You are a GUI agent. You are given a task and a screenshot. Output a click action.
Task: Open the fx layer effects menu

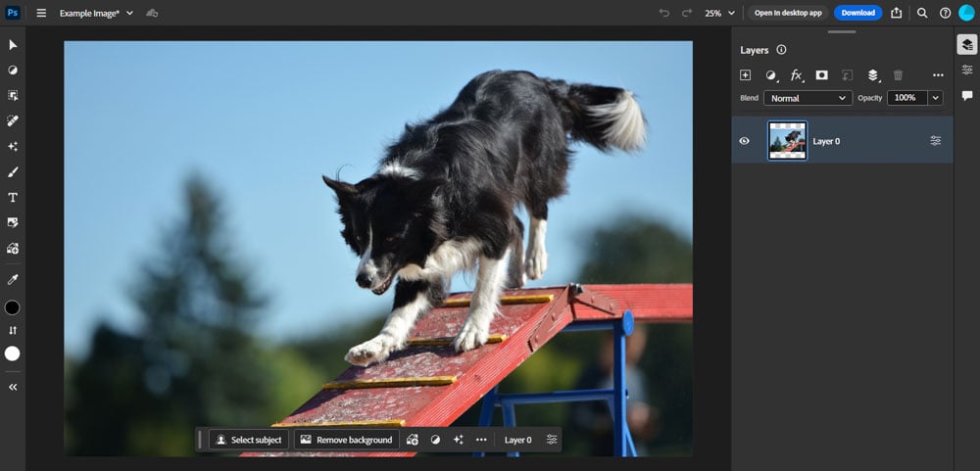pyautogui.click(x=796, y=75)
